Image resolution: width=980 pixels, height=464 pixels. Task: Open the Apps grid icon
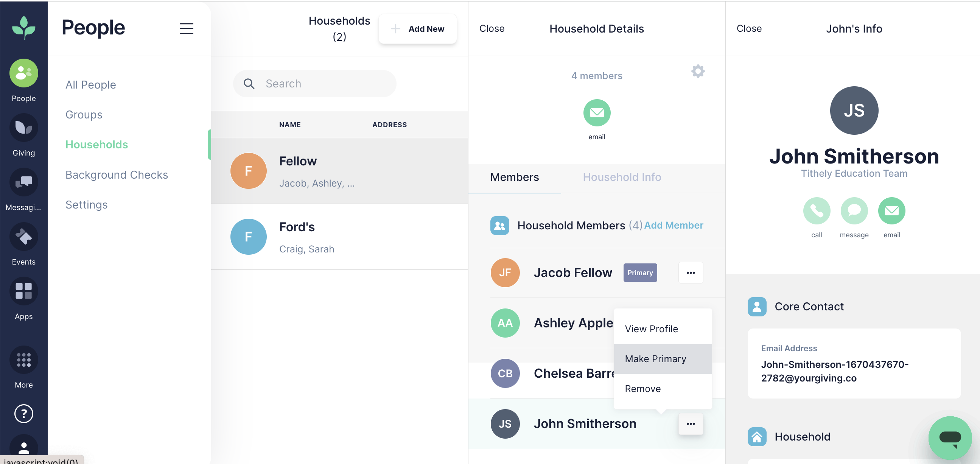pyautogui.click(x=23, y=291)
